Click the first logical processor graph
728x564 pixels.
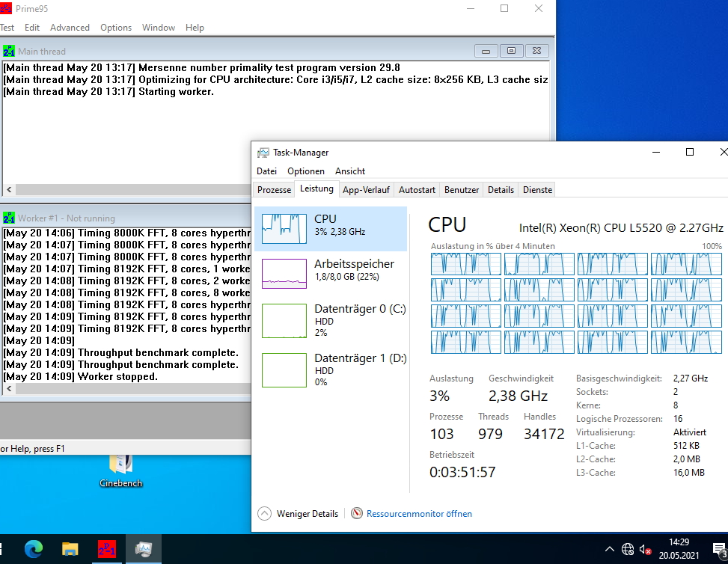[x=465, y=263]
